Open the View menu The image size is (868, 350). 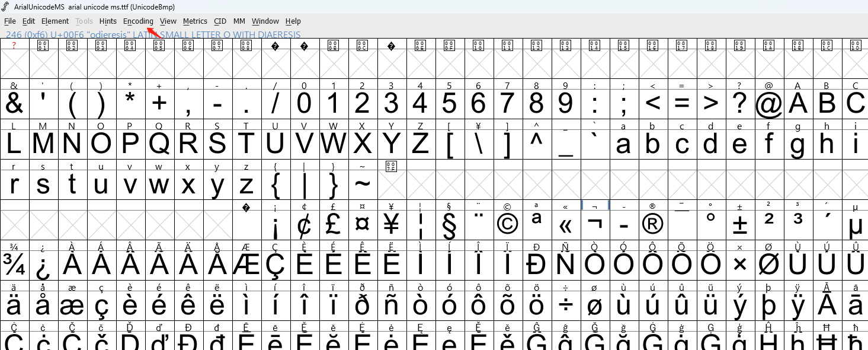168,21
